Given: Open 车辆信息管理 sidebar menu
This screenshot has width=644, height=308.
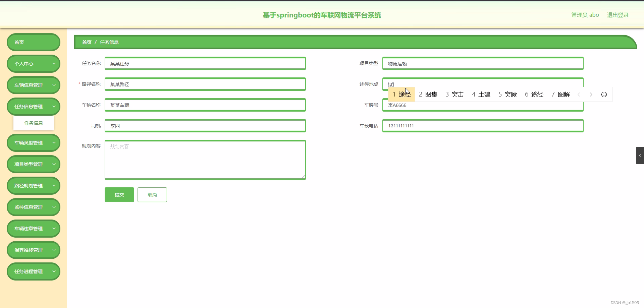Looking at the screenshot, I should click(x=34, y=85).
